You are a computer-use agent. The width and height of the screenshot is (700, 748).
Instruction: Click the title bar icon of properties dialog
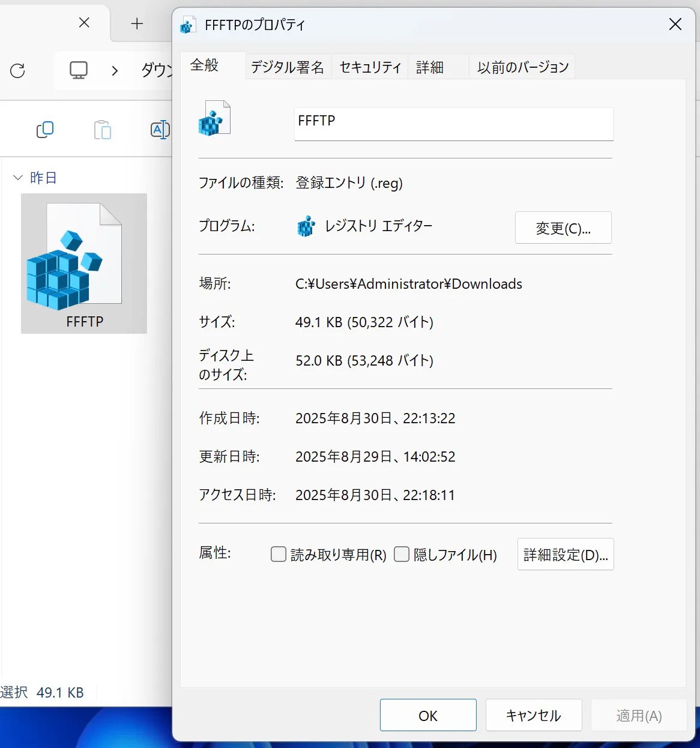coord(187,25)
